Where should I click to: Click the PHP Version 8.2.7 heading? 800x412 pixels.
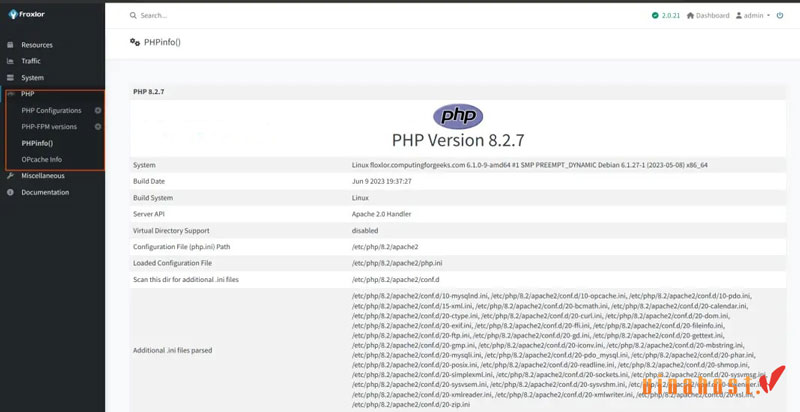[458, 140]
